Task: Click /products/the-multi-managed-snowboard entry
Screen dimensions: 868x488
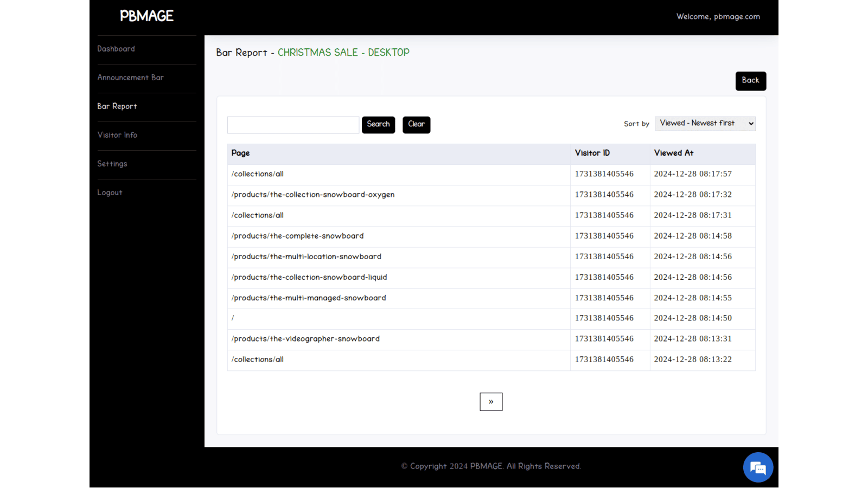Action: click(x=308, y=298)
